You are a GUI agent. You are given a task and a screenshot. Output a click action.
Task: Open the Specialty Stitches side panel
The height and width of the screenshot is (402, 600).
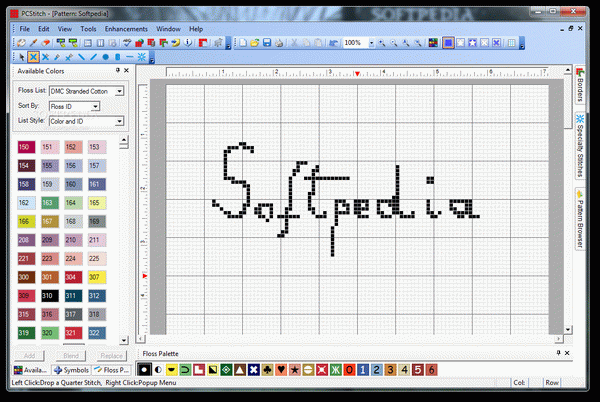point(580,145)
